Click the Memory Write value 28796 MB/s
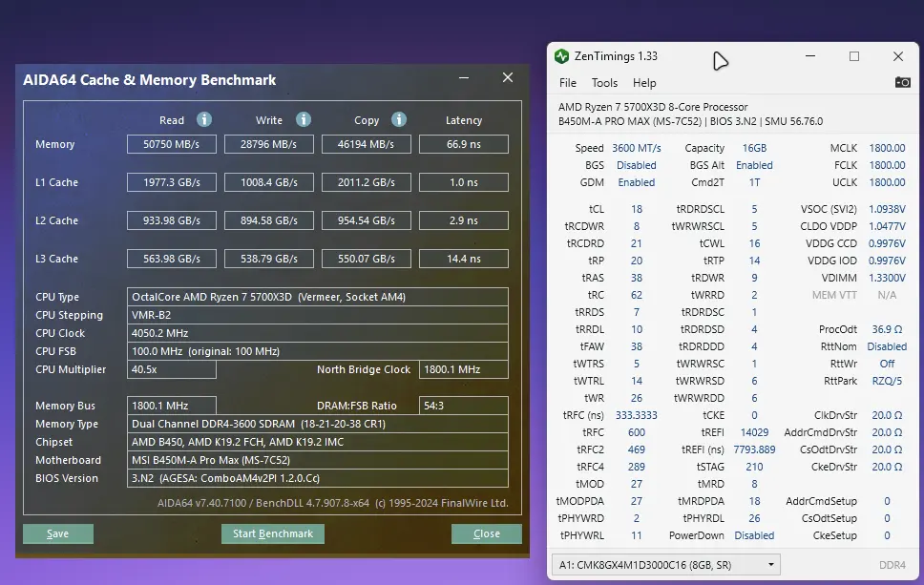The width and height of the screenshot is (924, 585). point(269,144)
